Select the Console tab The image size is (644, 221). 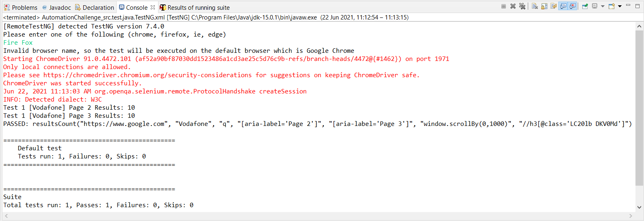137,7
